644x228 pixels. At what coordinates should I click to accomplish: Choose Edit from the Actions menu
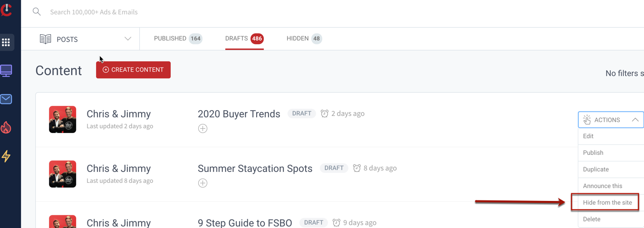[611, 136]
